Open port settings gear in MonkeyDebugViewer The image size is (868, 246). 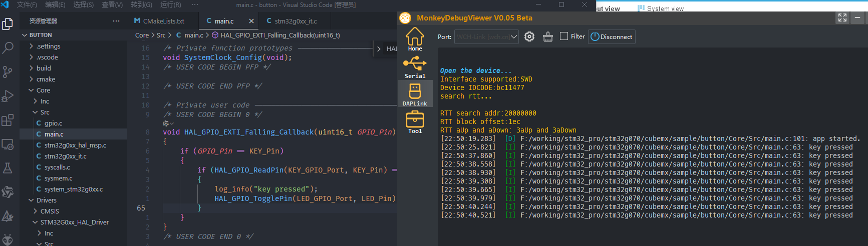pos(529,36)
